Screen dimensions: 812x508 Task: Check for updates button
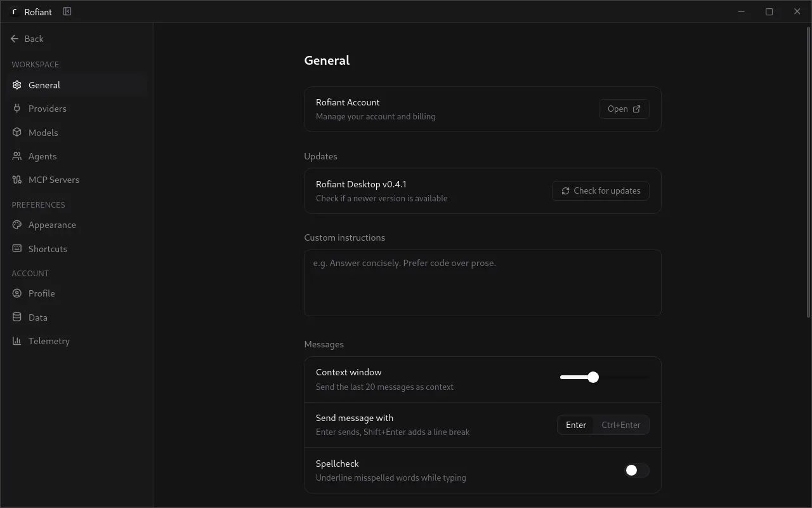[601, 191]
